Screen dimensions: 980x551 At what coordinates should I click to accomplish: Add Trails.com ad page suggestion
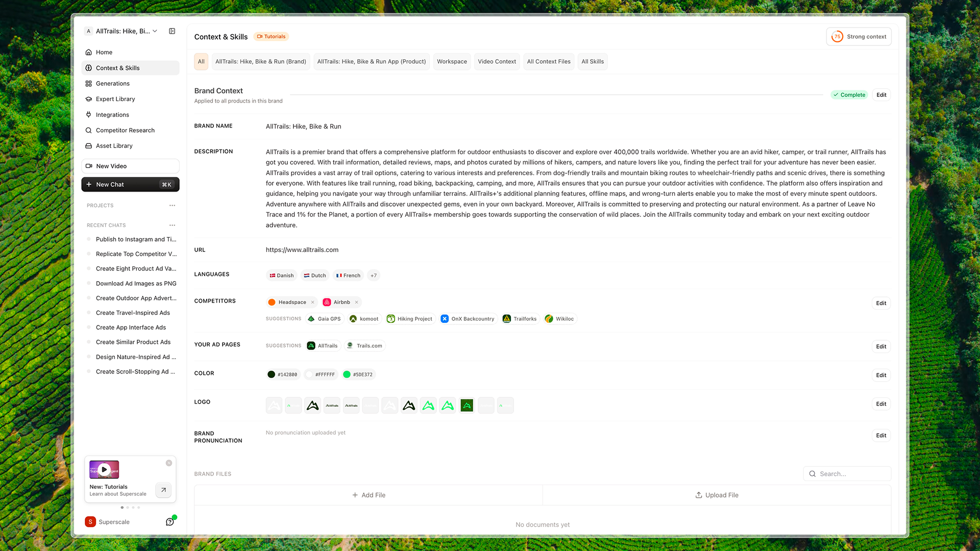365,346
